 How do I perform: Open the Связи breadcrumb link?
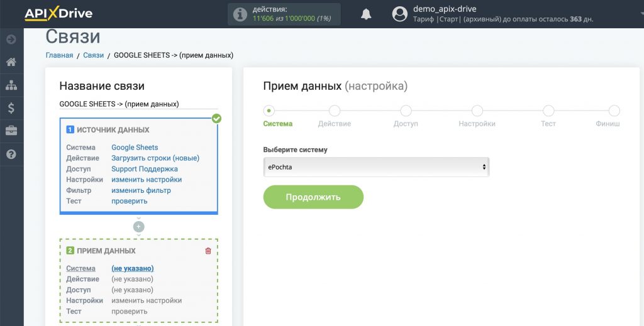point(93,55)
